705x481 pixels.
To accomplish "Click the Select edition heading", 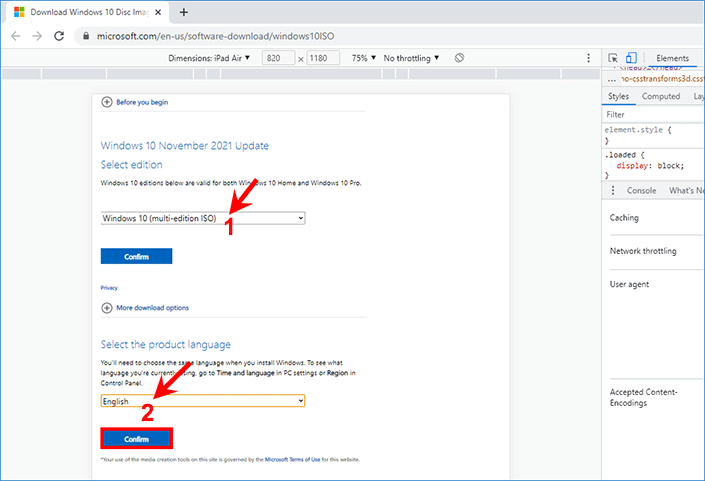I will pyautogui.click(x=131, y=165).
